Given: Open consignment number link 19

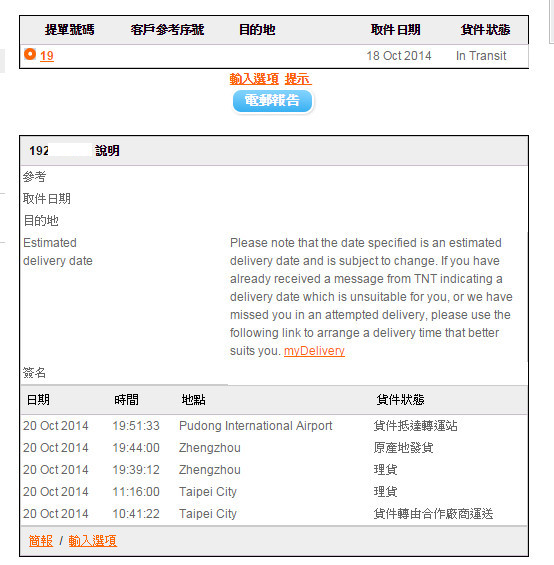Looking at the screenshot, I should (x=47, y=56).
